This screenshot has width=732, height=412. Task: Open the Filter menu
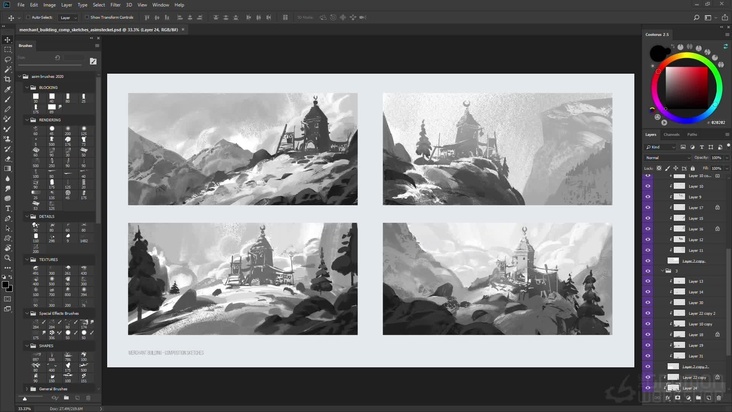(x=115, y=5)
